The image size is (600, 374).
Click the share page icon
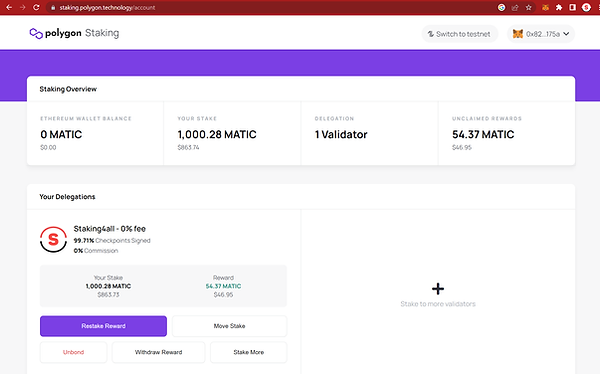[515, 7]
